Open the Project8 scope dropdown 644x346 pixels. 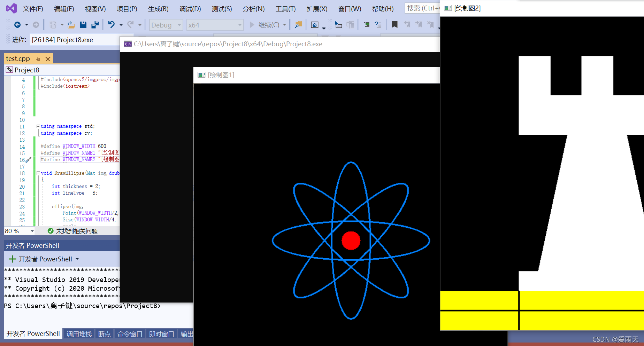click(x=62, y=70)
